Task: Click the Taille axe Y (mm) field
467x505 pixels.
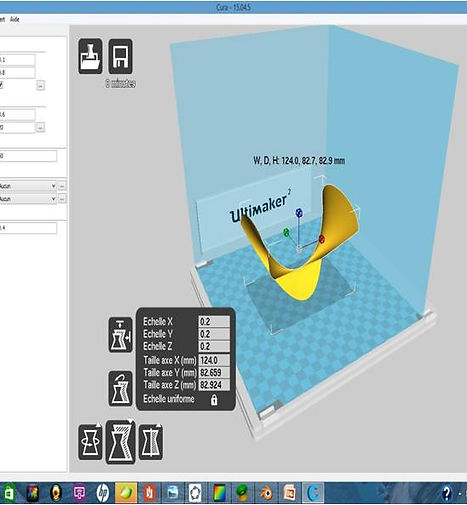Action: tap(214, 373)
